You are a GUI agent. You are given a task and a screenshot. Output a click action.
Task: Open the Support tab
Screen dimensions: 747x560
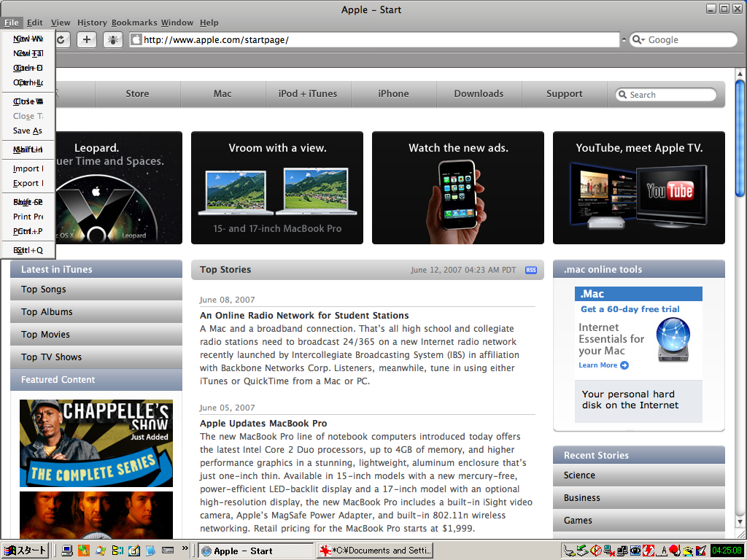pos(565,94)
